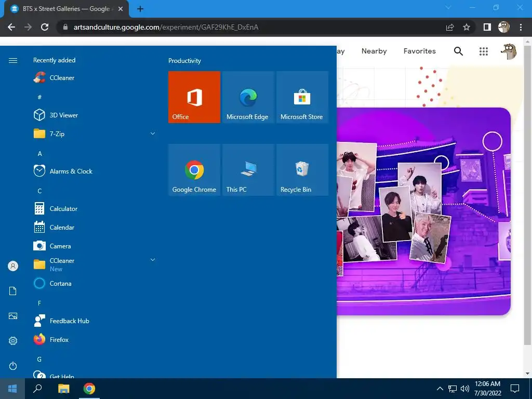
Task: Click the page vertical scrollbar
Action: pos(527,195)
